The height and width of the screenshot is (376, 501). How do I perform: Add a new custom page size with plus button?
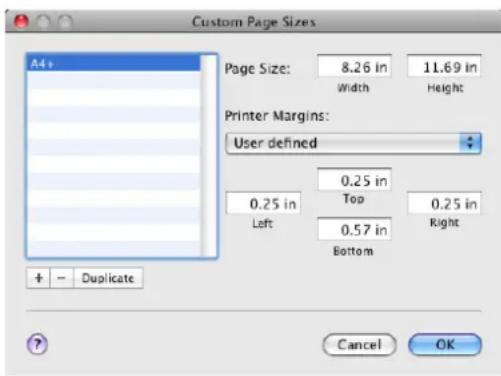coord(38,278)
